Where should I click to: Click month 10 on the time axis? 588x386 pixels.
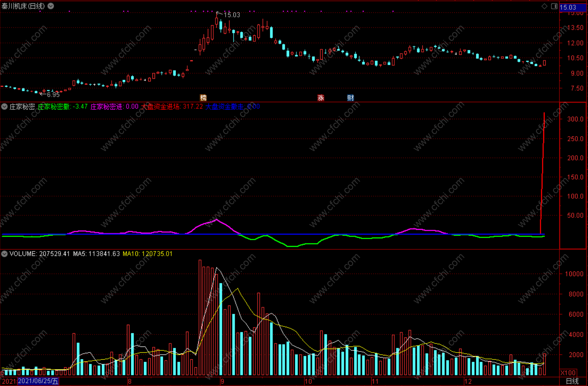tap(308, 381)
